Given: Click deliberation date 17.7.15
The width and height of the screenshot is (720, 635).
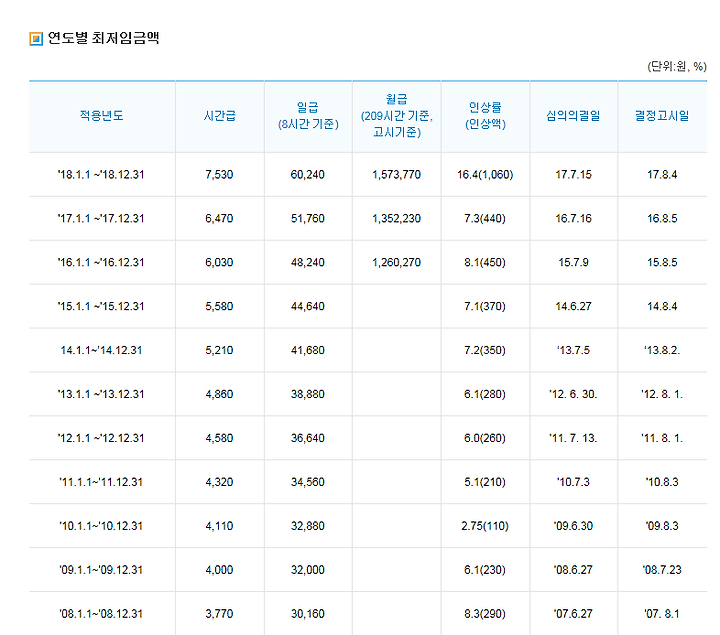Looking at the screenshot, I should click(573, 175).
